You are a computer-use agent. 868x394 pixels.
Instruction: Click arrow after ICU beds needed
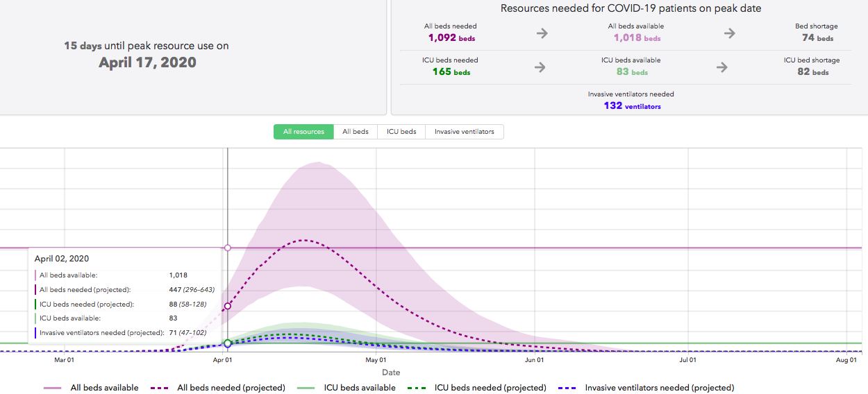tap(540, 67)
